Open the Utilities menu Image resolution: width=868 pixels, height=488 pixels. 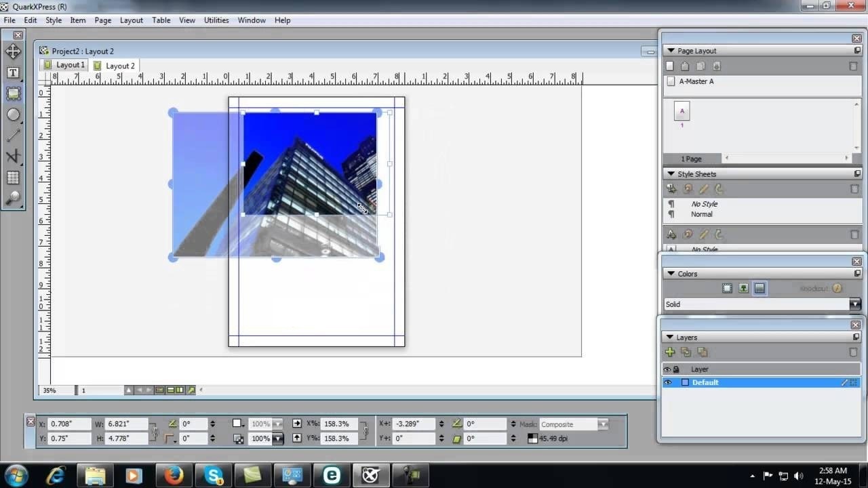(216, 20)
